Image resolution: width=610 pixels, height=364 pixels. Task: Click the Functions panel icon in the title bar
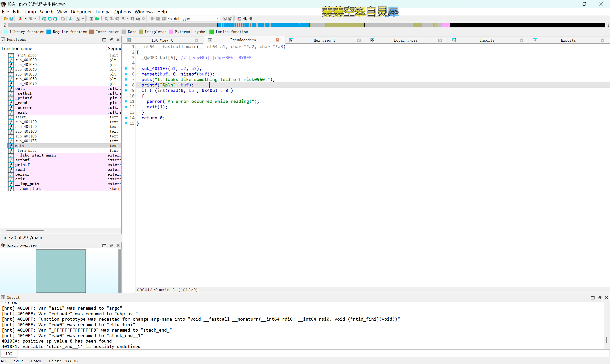point(3,39)
